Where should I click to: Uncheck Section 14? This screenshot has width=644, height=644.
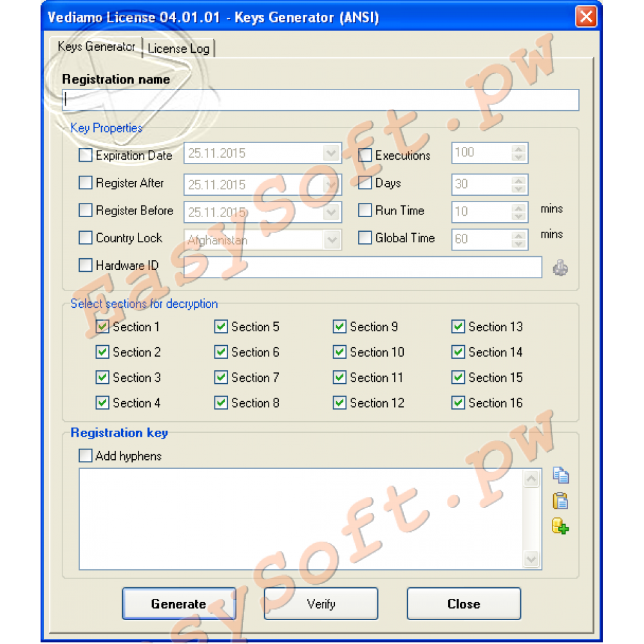pyautogui.click(x=458, y=352)
